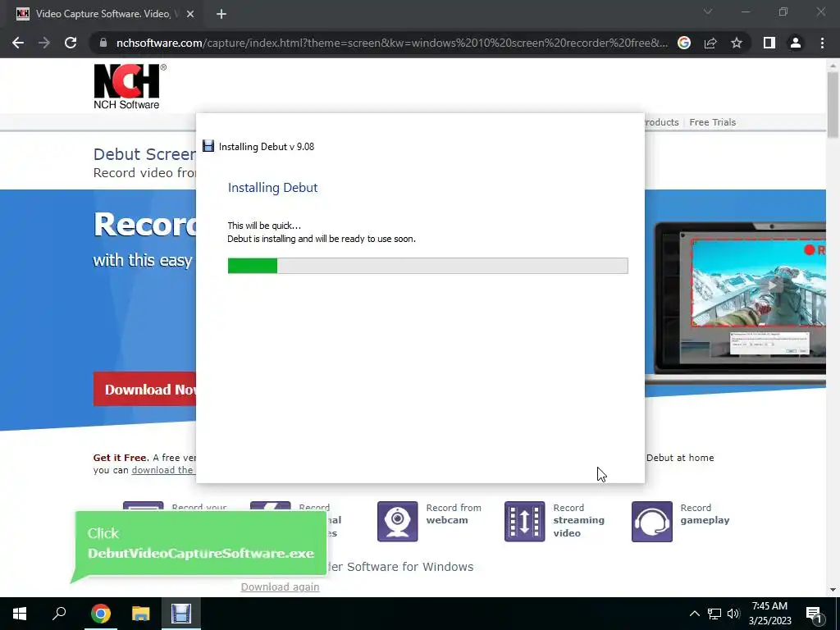Click the Record gameplay text
Viewport: 840px width, 630px height.
pos(705,514)
